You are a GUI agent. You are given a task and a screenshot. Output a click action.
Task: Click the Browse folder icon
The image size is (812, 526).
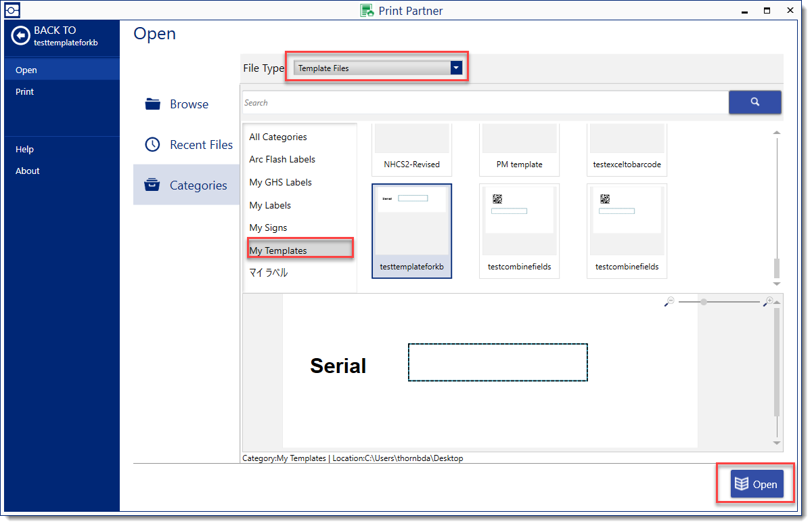[x=153, y=104]
